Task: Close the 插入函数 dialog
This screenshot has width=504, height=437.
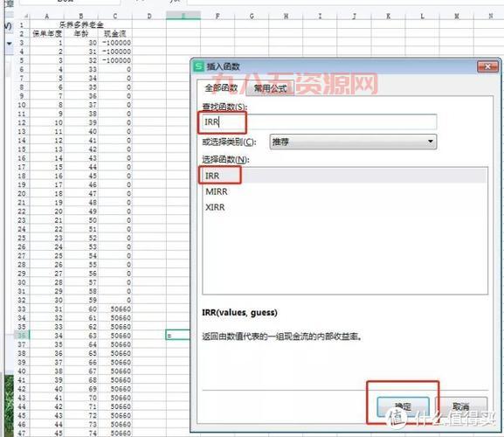Action: [487, 66]
